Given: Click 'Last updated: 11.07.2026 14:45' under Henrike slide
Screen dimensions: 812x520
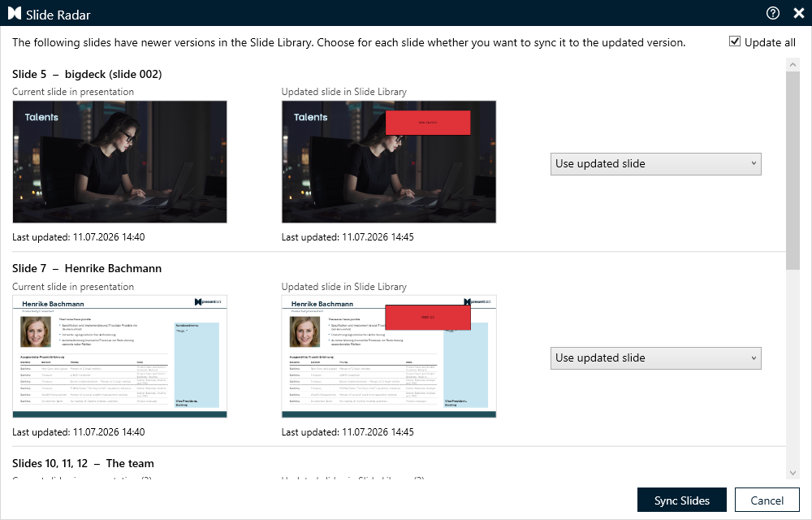Looking at the screenshot, I should pos(348,432).
